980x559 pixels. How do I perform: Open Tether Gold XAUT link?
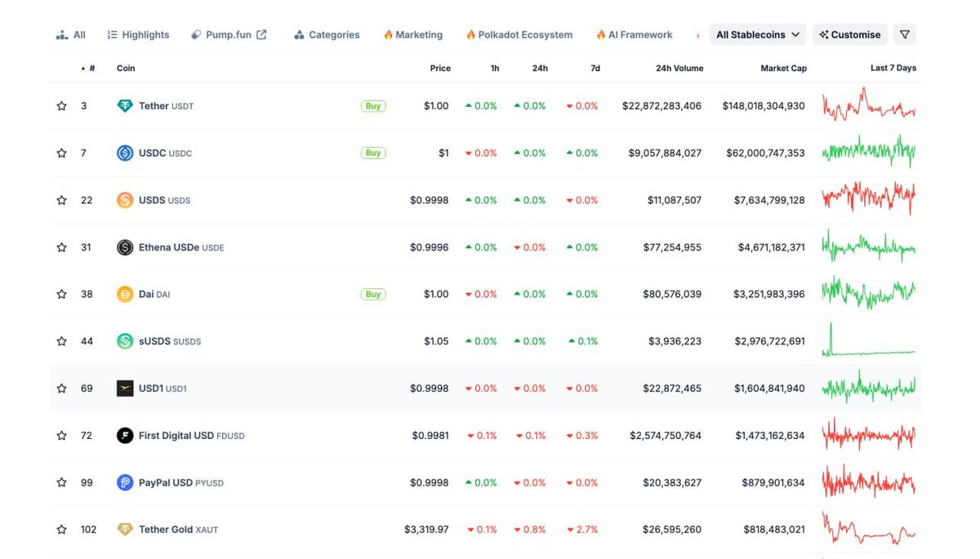tap(179, 530)
